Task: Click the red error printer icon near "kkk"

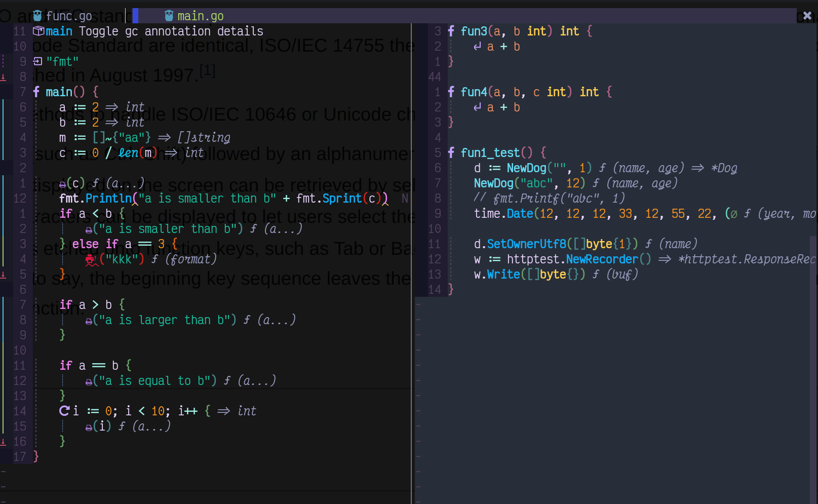Action: [90, 259]
